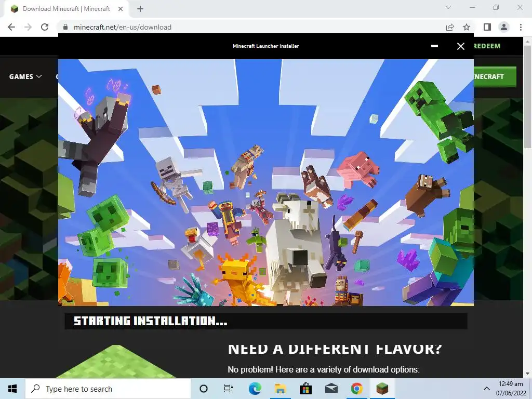Image resolution: width=532 pixels, height=399 pixels.
Task: Open the Chrome profile avatar
Action: (504, 27)
